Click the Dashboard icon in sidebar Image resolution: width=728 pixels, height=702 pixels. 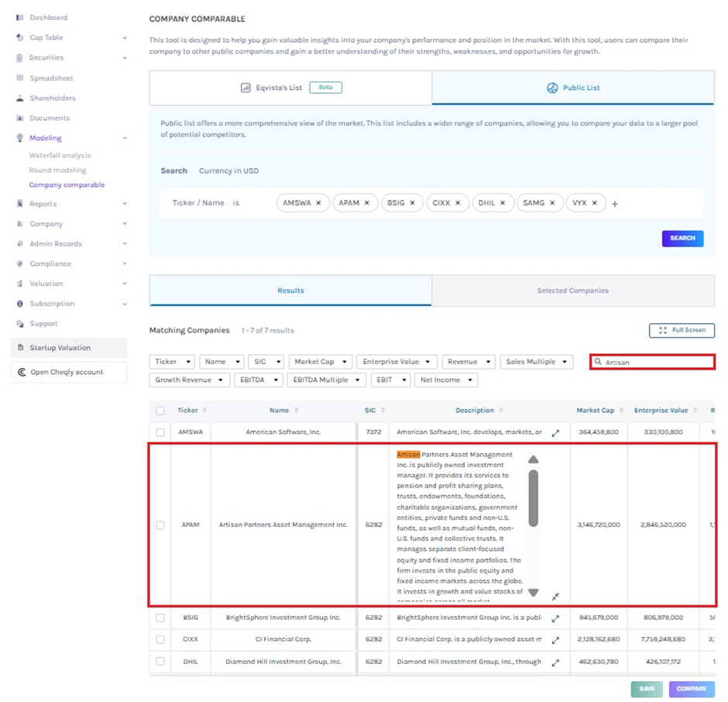coord(20,17)
